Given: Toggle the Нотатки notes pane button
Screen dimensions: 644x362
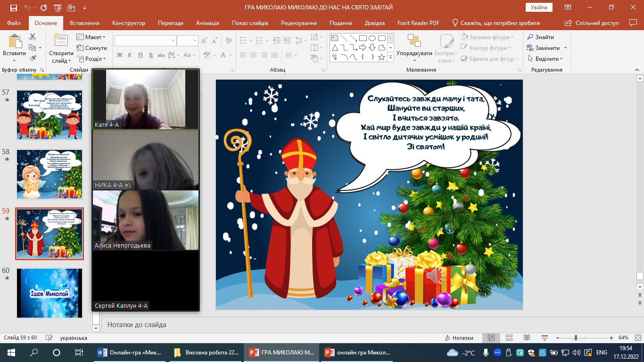Looking at the screenshot, I should (x=459, y=338).
